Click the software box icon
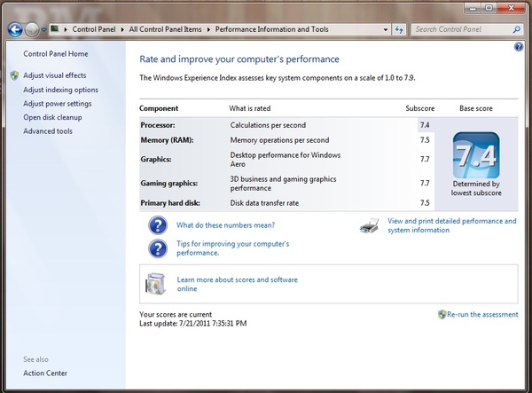This screenshot has width=532, height=393. tap(156, 283)
